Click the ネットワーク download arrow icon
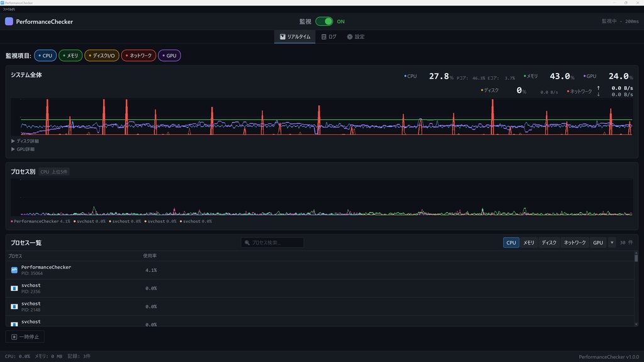 (x=599, y=94)
